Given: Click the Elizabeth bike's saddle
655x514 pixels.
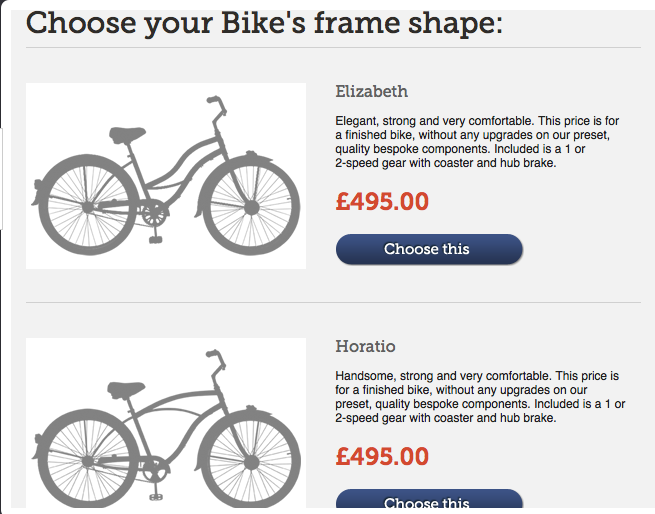Looking at the screenshot, I should point(125,133).
